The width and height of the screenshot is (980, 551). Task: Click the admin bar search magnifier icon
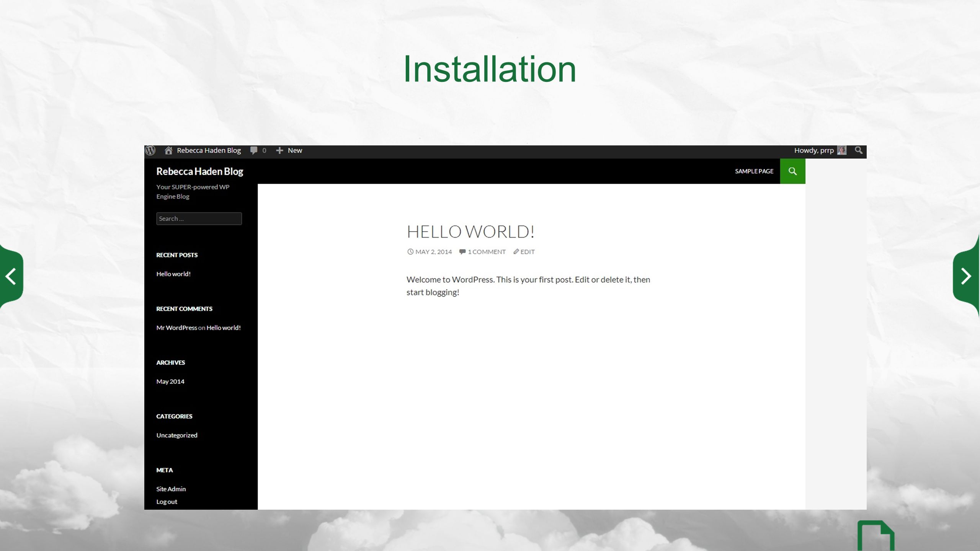(x=859, y=150)
